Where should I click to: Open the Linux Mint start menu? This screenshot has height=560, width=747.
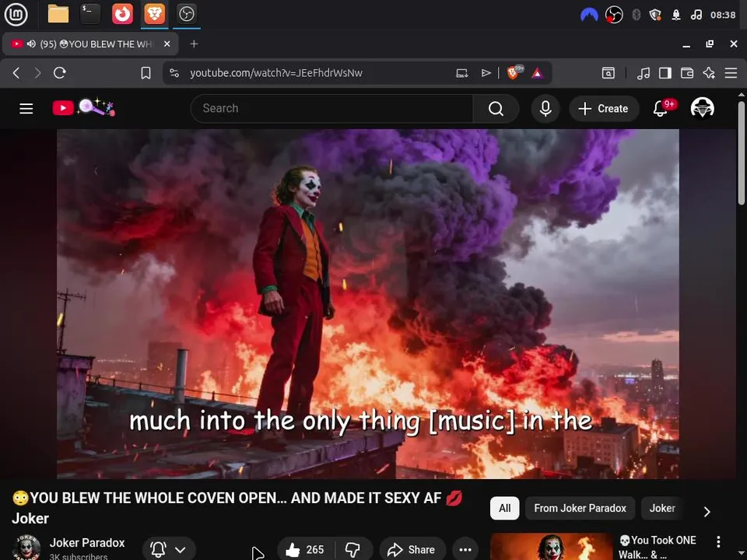(x=16, y=14)
